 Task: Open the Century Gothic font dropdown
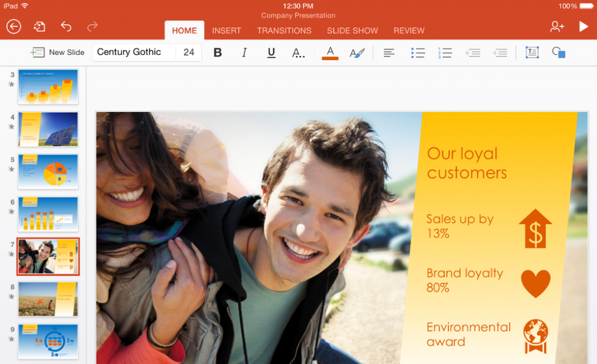point(134,52)
